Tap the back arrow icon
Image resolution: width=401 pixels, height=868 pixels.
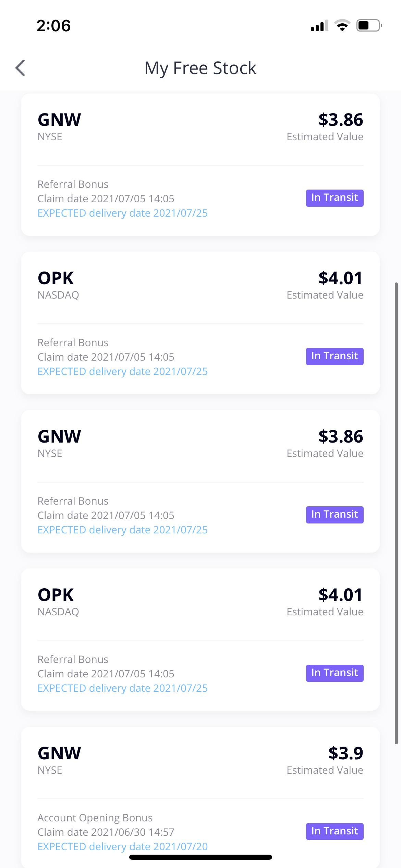coord(21,68)
